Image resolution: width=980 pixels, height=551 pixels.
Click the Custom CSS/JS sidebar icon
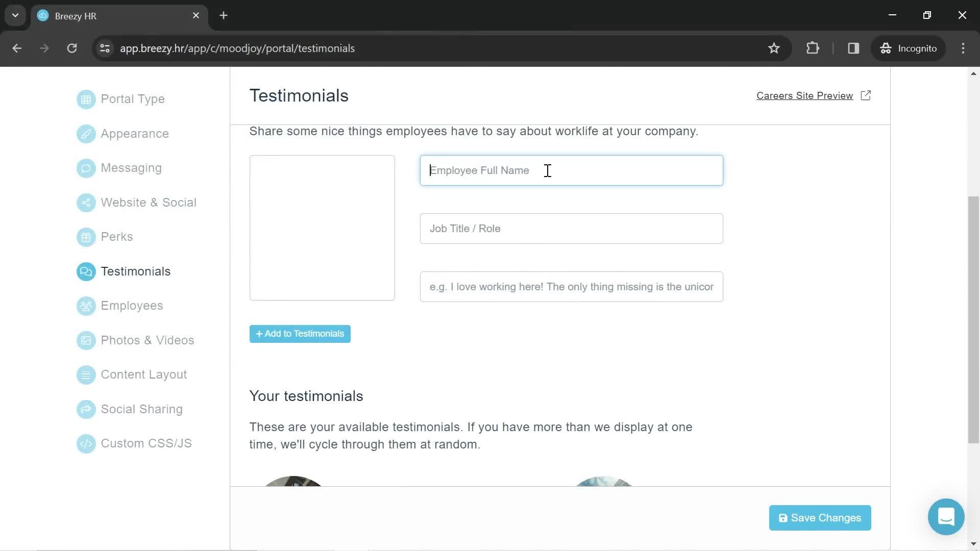pos(85,443)
